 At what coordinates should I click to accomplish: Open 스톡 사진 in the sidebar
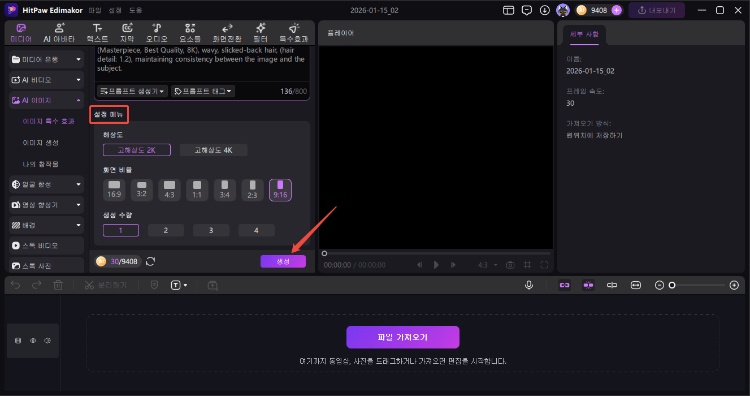[x=46, y=265]
